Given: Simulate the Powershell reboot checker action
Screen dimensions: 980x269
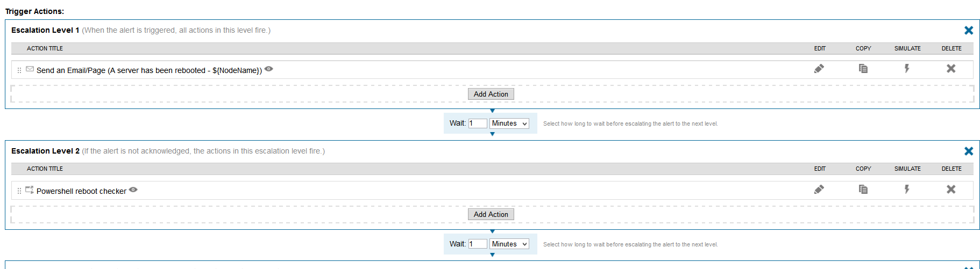Looking at the screenshot, I should 907,190.
